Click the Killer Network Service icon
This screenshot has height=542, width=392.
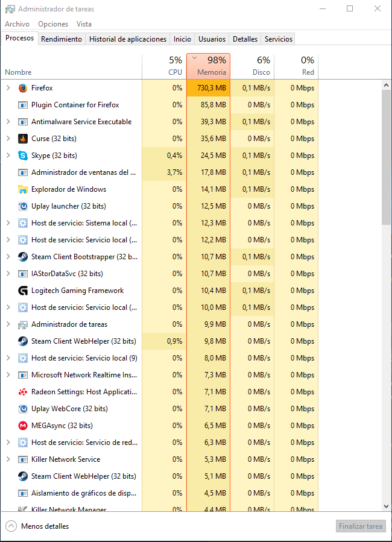(23, 459)
